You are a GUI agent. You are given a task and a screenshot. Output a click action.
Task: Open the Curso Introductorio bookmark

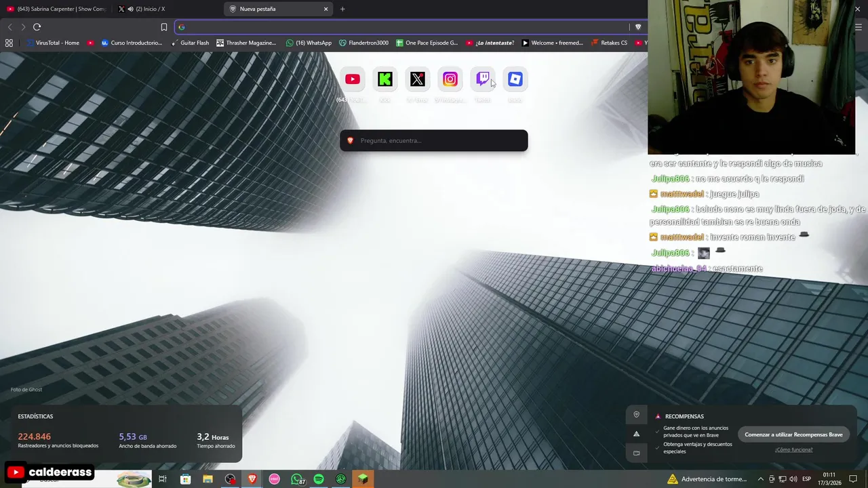[132, 43]
